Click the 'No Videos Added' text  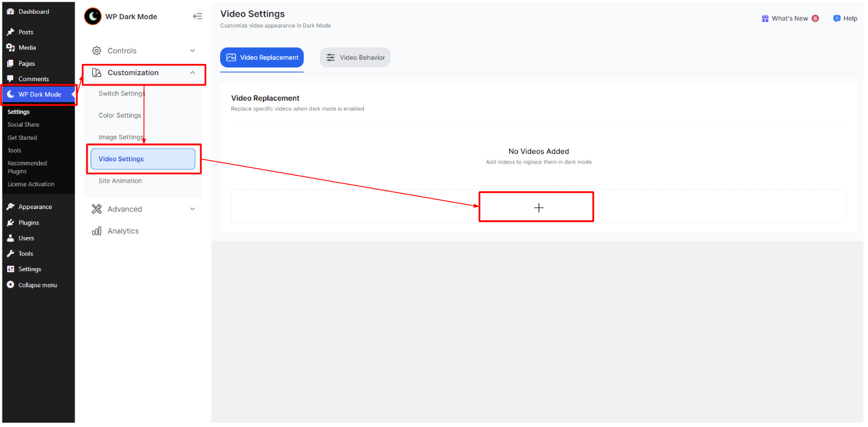(539, 152)
